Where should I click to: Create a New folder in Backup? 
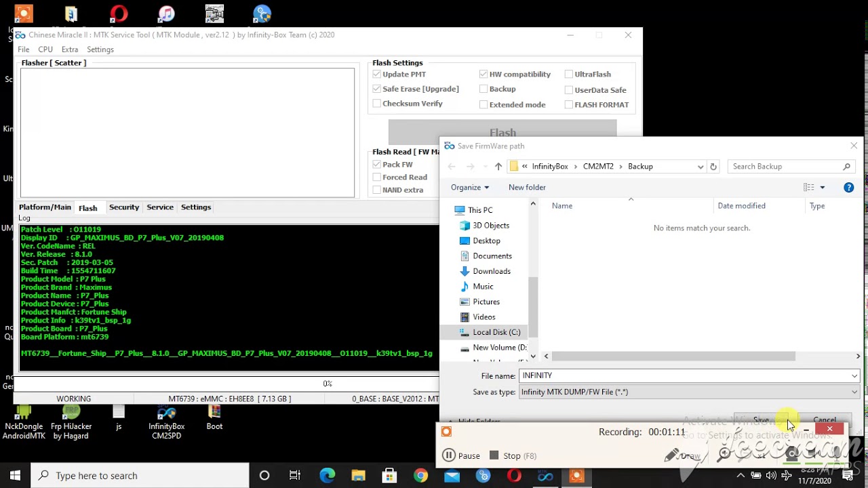tap(527, 188)
